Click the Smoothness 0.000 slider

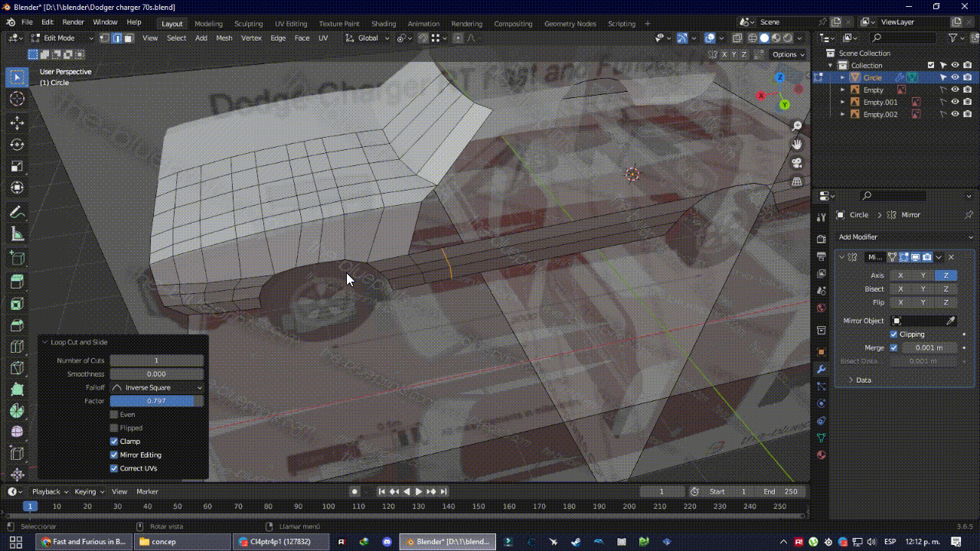pyautogui.click(x=157, y=374)
